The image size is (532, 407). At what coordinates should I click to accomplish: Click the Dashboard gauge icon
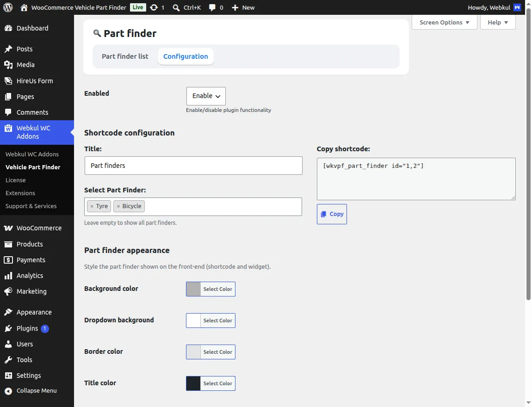pos(8,28)
